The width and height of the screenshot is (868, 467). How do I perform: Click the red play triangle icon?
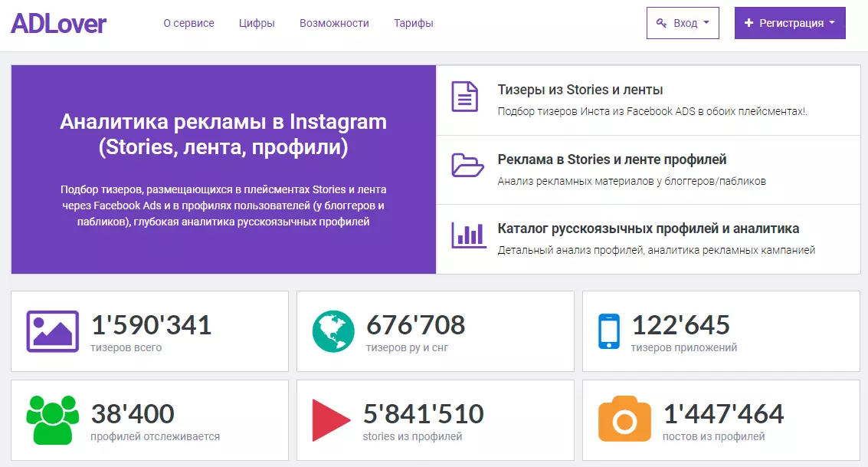331,420
